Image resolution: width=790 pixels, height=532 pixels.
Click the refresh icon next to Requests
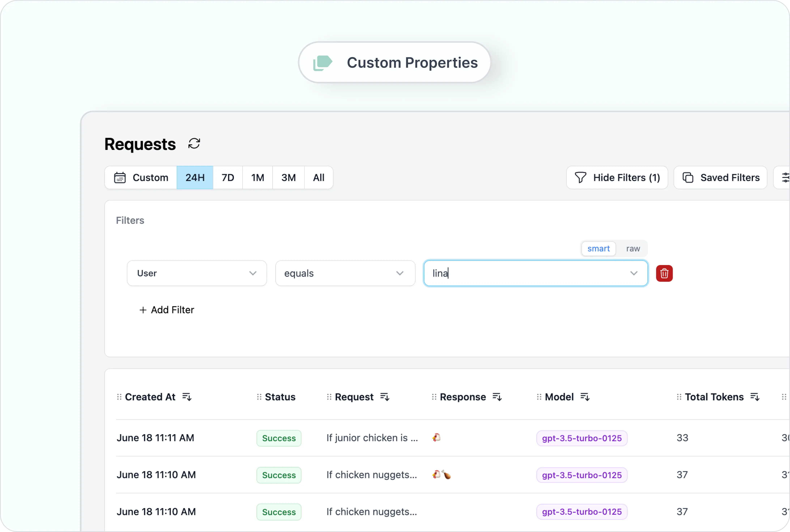click(x=194, y=144)
